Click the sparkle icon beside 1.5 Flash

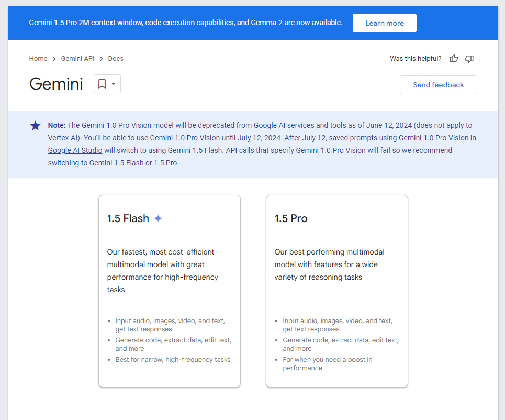tap(158, 218)
